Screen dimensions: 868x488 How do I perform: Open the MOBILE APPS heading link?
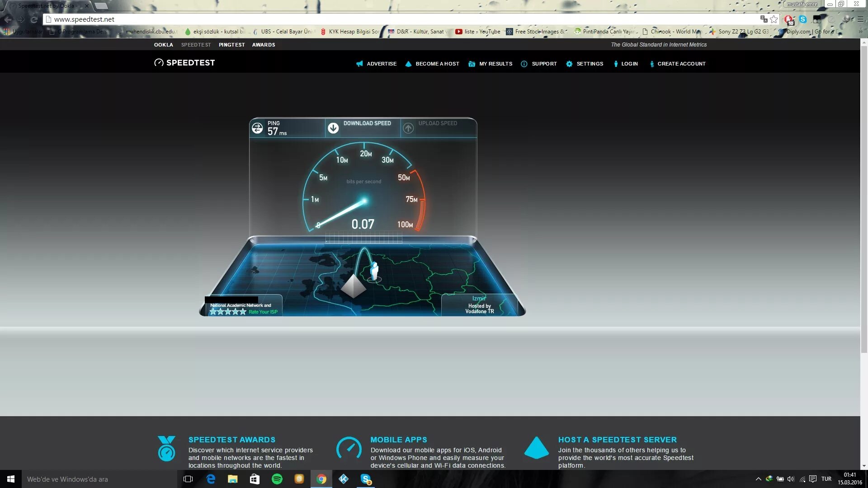pyautogui.click(x=399, y=440)
